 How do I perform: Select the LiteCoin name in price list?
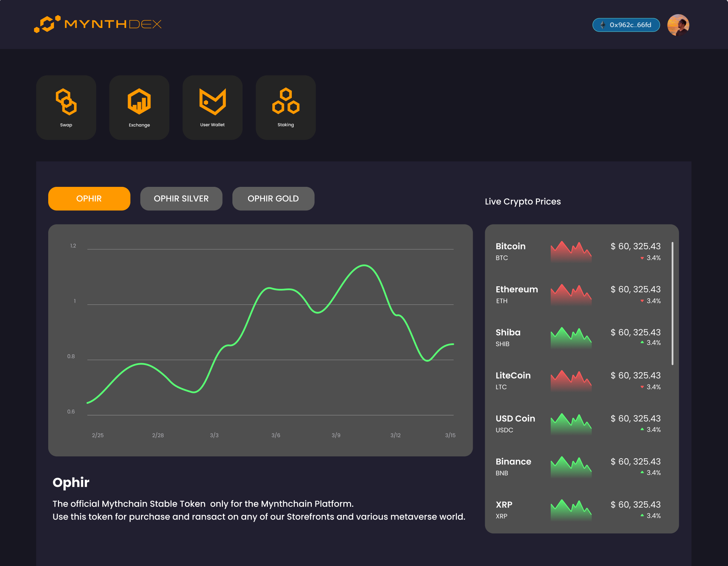pyautogui.click(x=513, y=376)
